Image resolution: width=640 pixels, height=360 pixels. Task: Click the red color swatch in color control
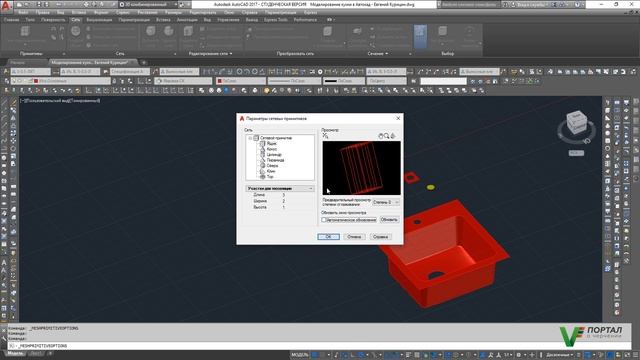[220, 81]
